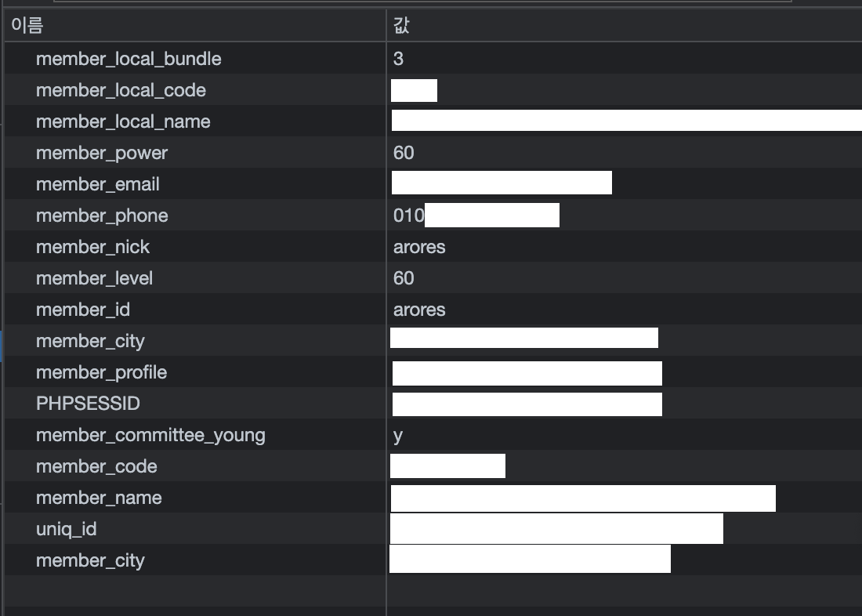
Task: Click the member_name cookie entry
Action: tap(99, 498)
